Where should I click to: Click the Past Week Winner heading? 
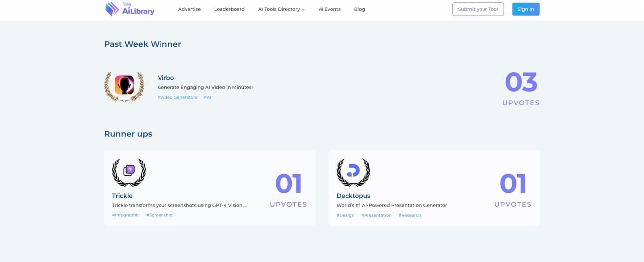tap(143, 44)
